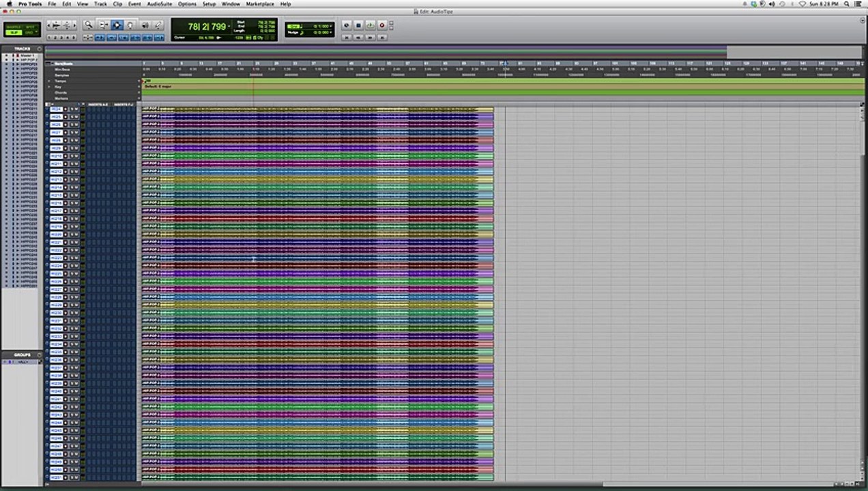Image resolution: width=868 pixels, height=491 pixels.
Task: Expand the Key ruler
Action: (x=49, y=87)
